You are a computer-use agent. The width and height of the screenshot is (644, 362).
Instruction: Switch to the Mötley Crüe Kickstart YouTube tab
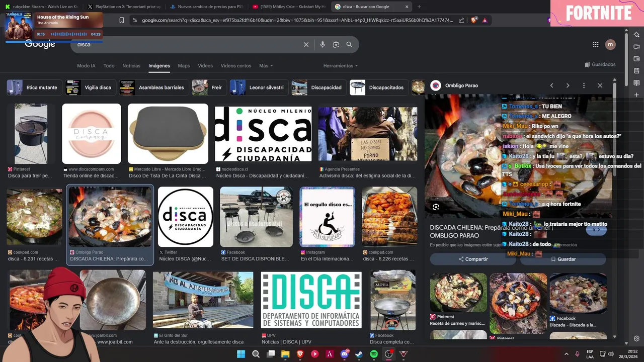[x=288, y=7]
